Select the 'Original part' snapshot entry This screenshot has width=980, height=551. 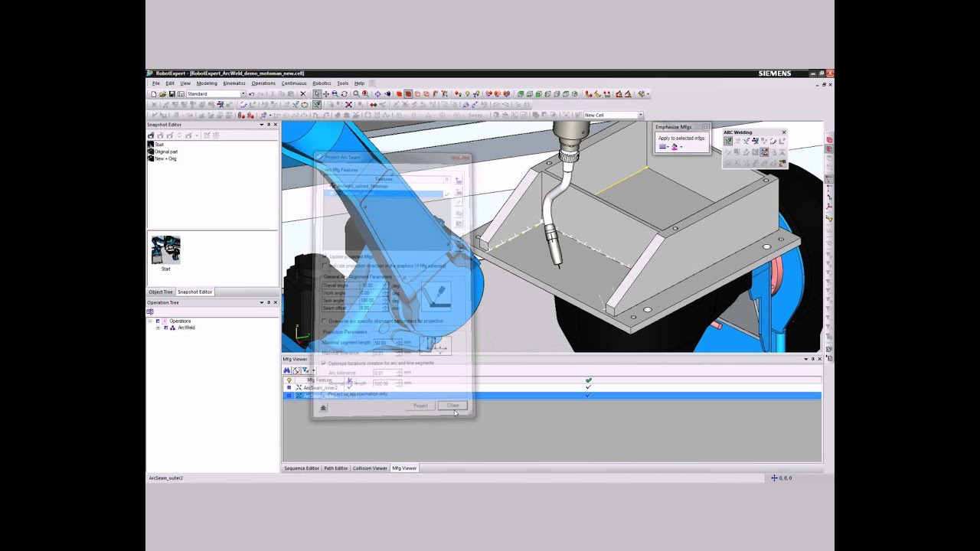click(x=166, y=152)
